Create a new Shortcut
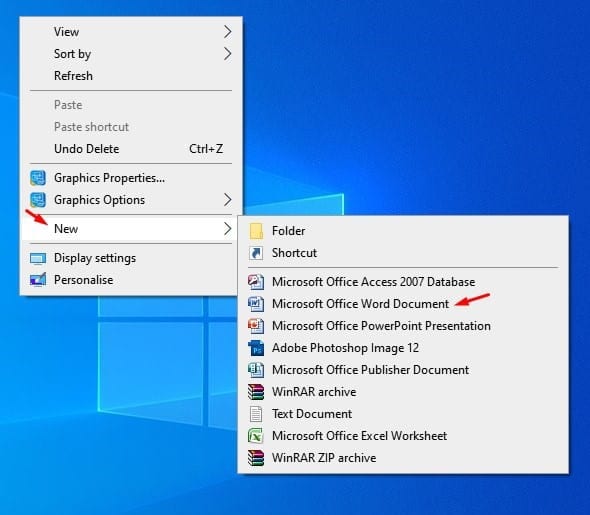Screen dimensions: 590x515 tap(403, 253)
